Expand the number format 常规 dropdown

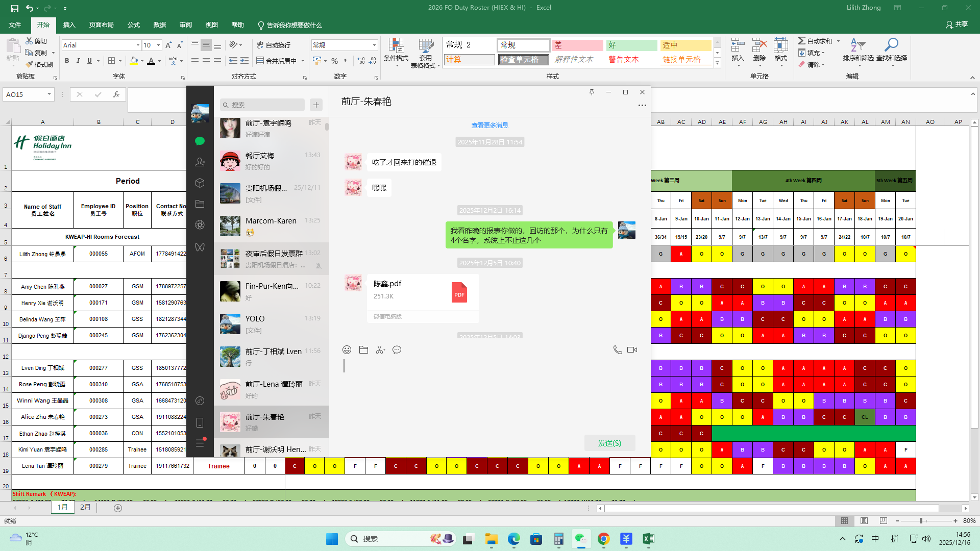pyautogui.click(x=374, y=45)
